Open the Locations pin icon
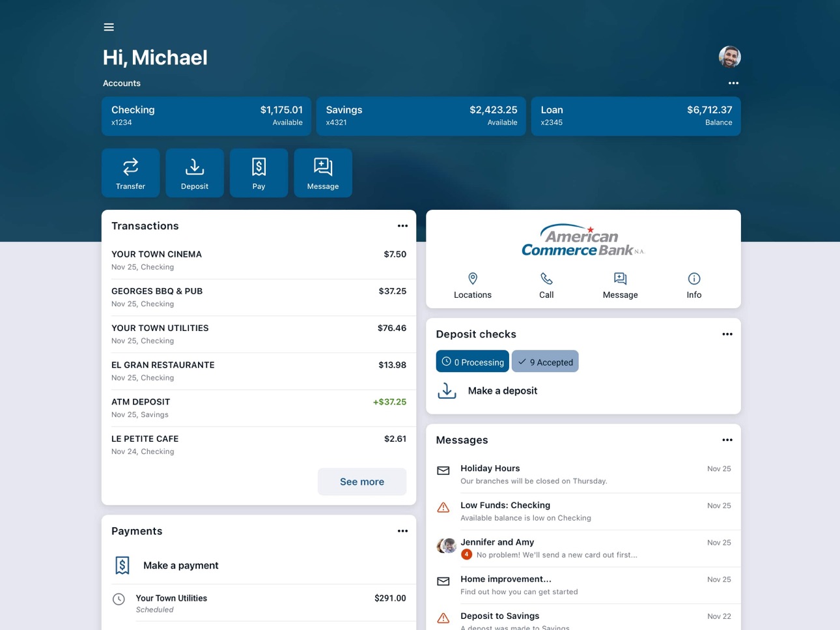840x630 pixels. tap(473, 279)
